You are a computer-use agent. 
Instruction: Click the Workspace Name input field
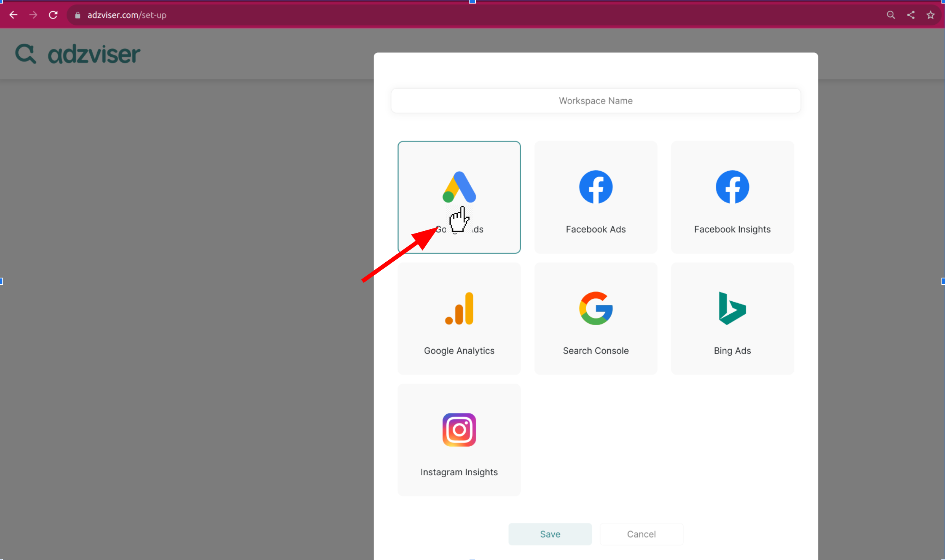(x=595, y=100)
